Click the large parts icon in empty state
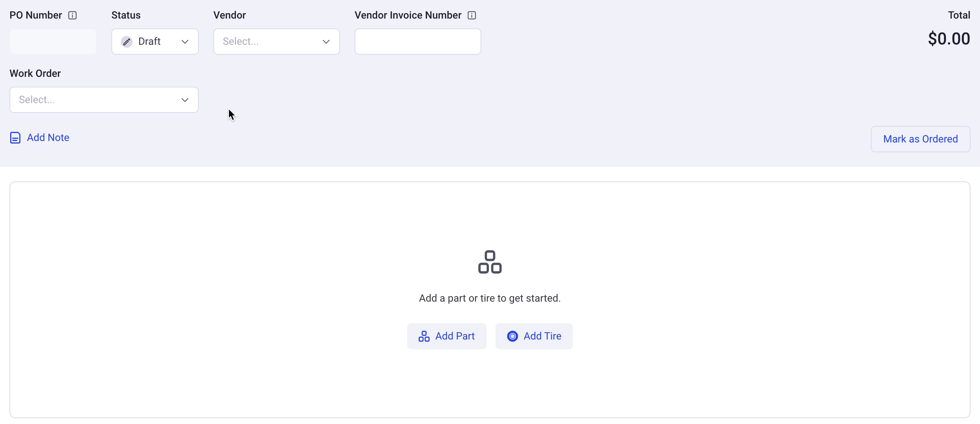Viewport: 980px width, 424px height. click(490, 262)
